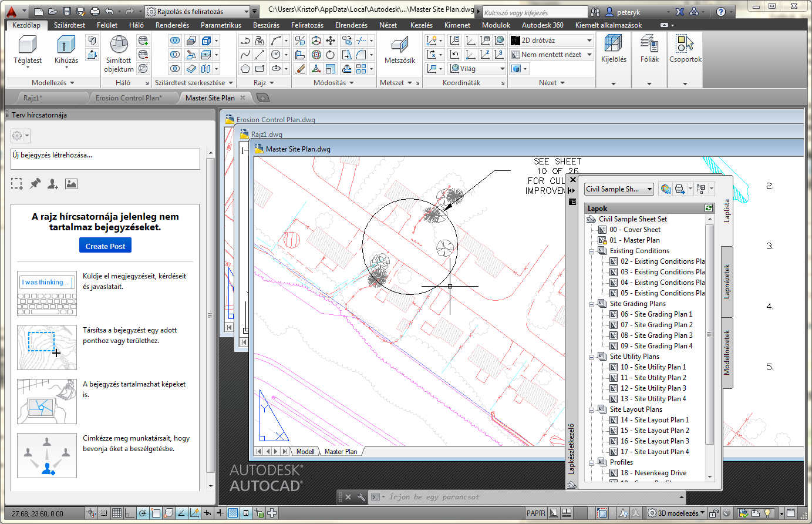Open the 3D modellezés workspace switcher

676,513
